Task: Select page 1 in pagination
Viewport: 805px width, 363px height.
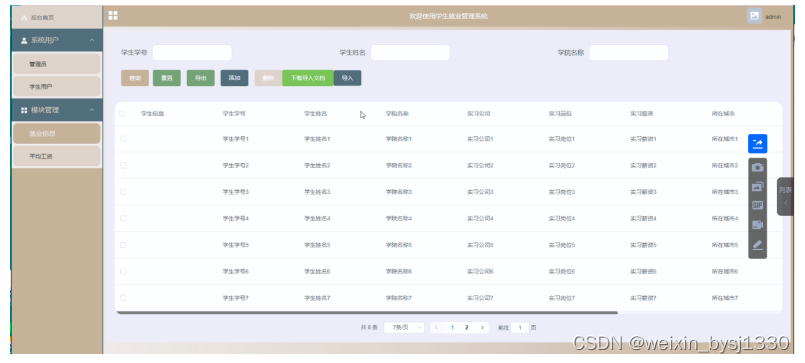Action: click(452, 327)
